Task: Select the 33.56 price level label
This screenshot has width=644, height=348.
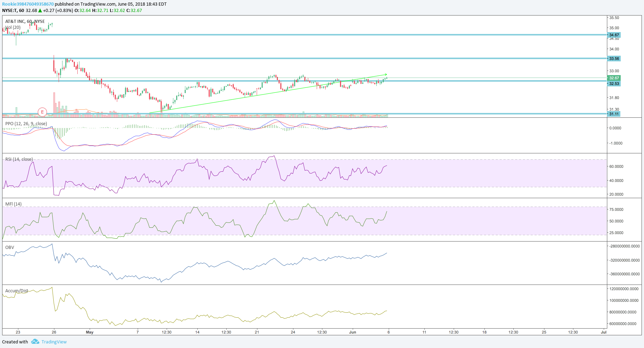Action: 614,59
